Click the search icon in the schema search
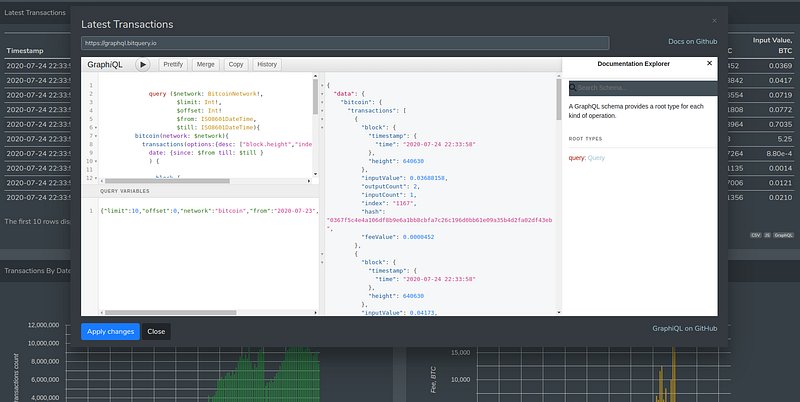800x402 pixels. click(573, 88)
